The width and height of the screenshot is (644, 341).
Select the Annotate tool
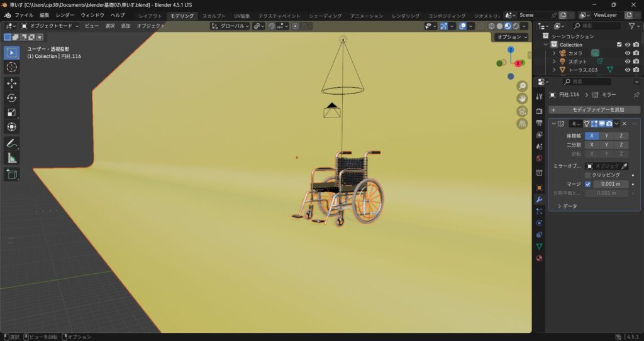(x=12, y=143)
